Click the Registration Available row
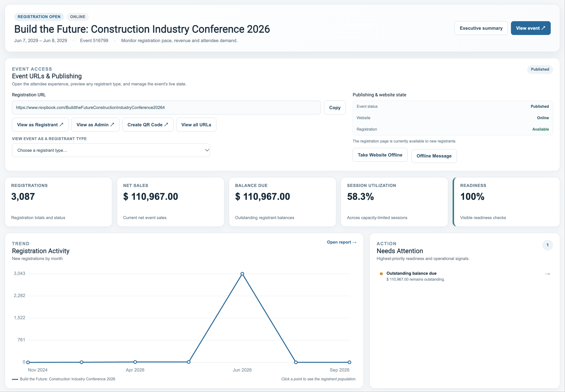This screenshot has width=565, height=392. coord(452,129)
